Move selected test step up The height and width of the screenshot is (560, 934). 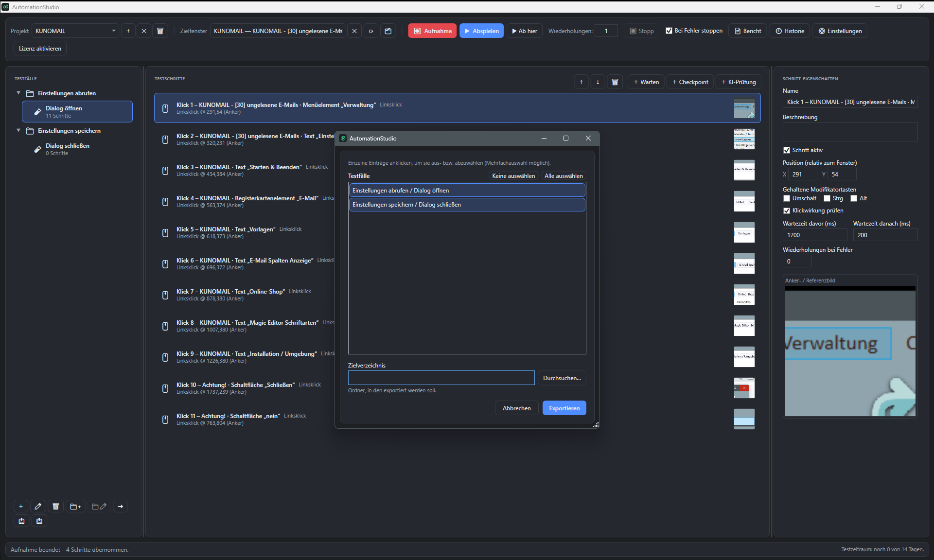tap(581, 82)
